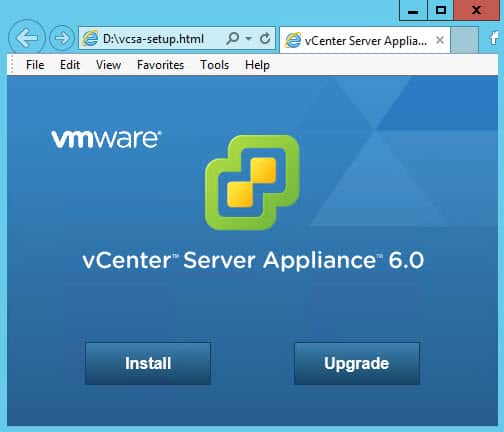
Task: Open the Favorites menu
Action: [x=160, y=65]
